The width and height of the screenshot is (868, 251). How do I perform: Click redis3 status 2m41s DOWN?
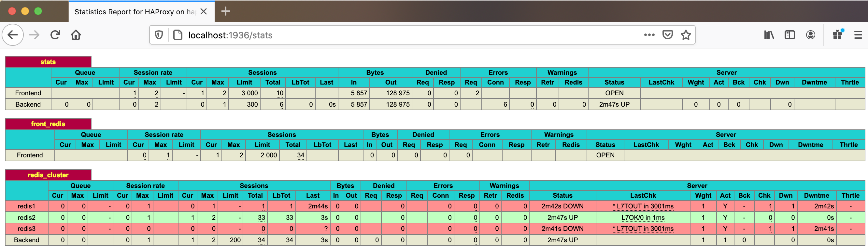(562, 229)
